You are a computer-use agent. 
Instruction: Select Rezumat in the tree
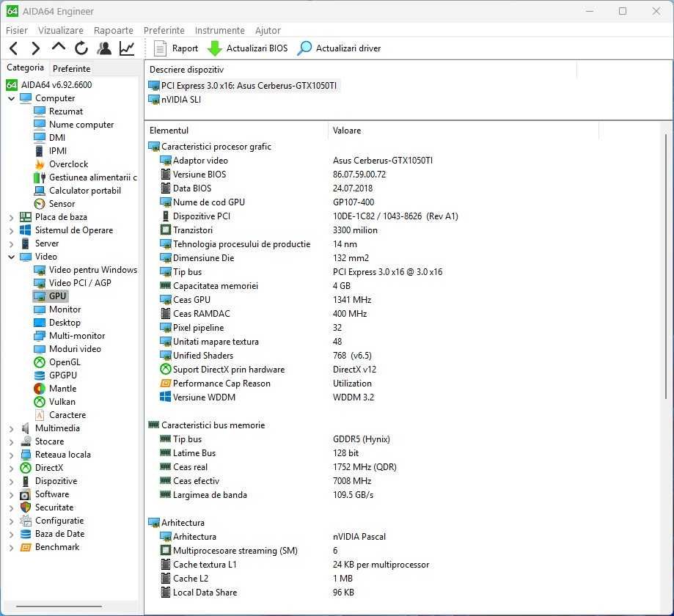coord(66,111)
